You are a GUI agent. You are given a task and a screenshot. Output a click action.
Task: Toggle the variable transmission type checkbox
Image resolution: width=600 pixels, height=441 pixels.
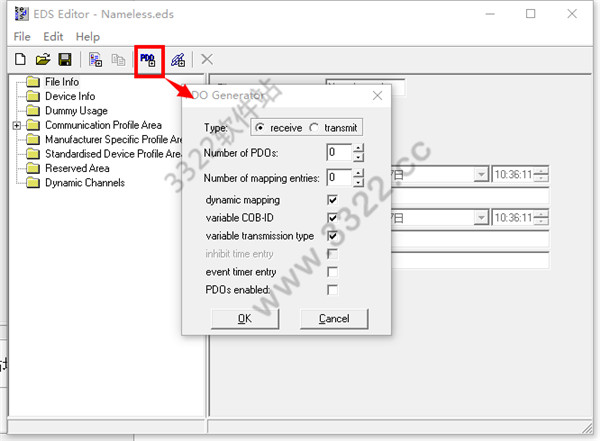(x=332, y=236)
